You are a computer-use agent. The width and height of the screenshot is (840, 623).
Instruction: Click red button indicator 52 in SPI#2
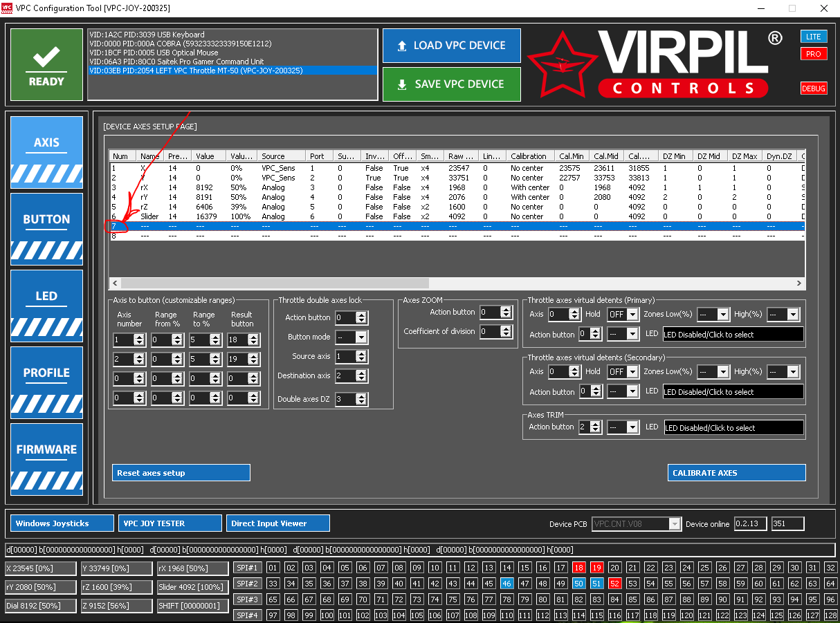615,583
